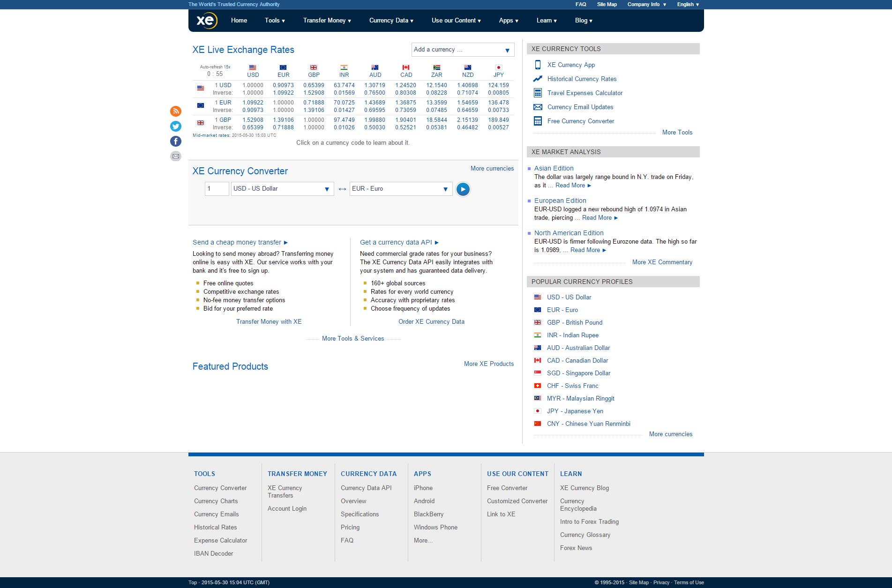Click the Malaysia flag beside MYR profile
The height and width of the screenshot is (588, 892).
538,398
